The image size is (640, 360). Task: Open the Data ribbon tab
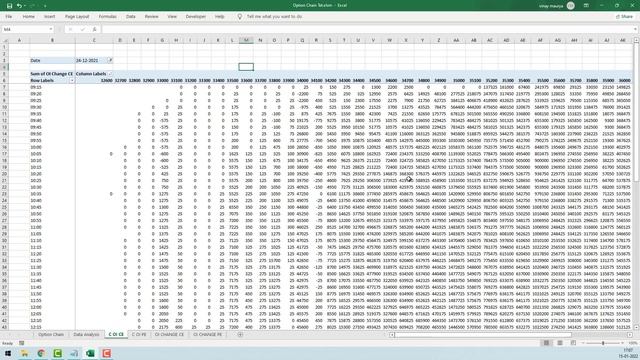coord(131,17)
